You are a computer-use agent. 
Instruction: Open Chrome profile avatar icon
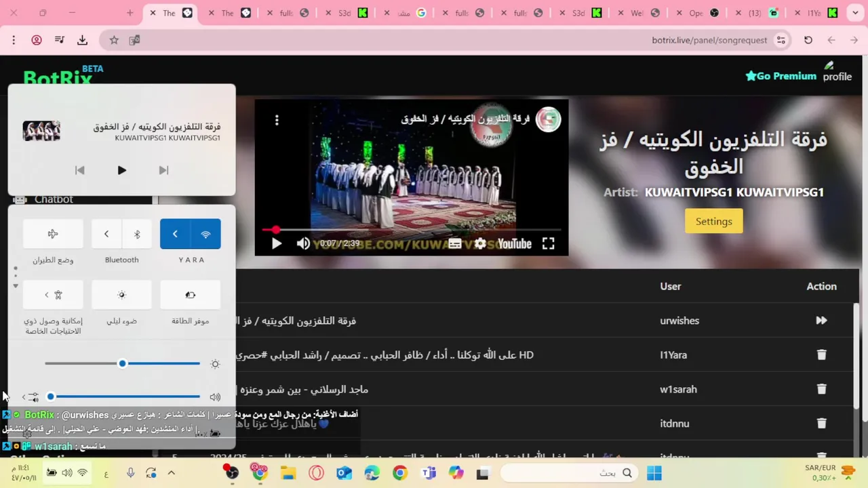[37, 40]
